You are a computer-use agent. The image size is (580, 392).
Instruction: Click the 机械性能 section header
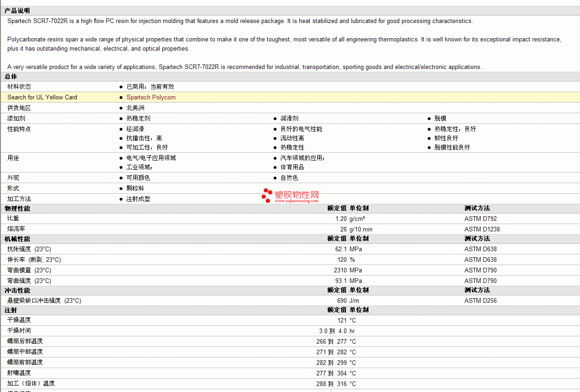pos(17,239)
